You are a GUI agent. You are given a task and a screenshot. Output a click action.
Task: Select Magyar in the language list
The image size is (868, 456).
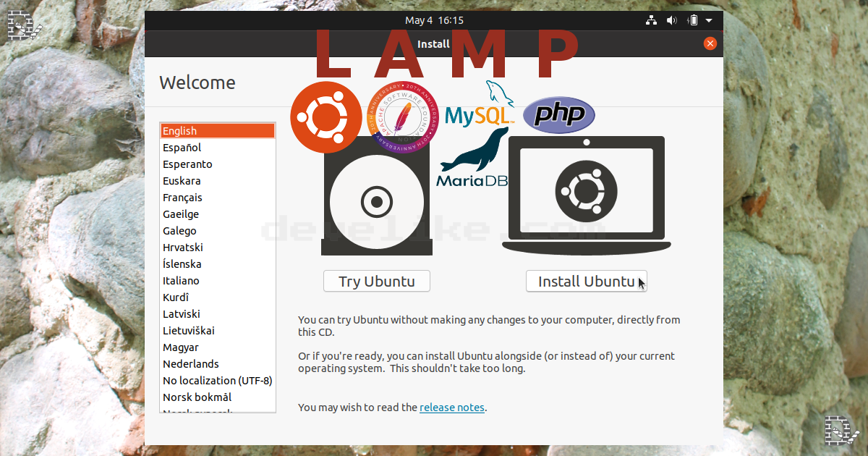click(x=218, y=347)
